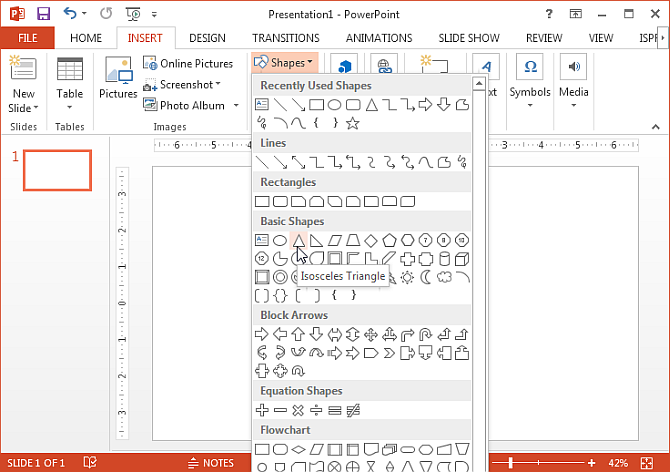The width and height of the screenshot is (670, 472).
Task: Pick the U-Turn Arrow shape
Action: pyautogui.click(x=426, y=334)
